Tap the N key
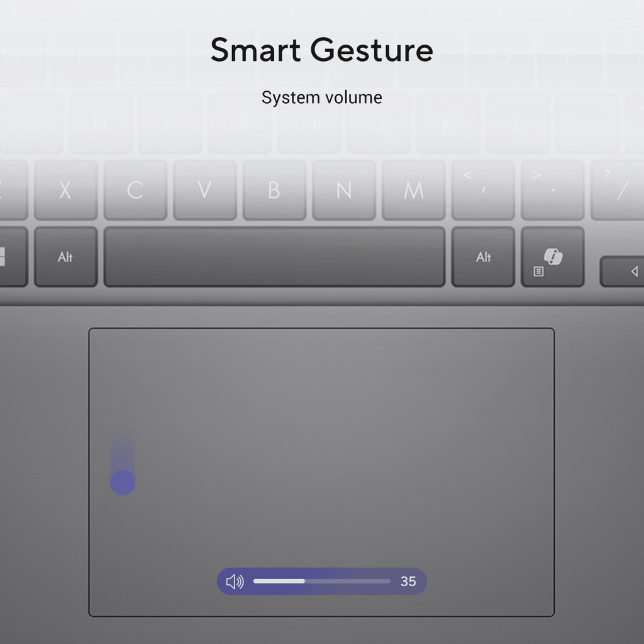 (x=344, y=190)
